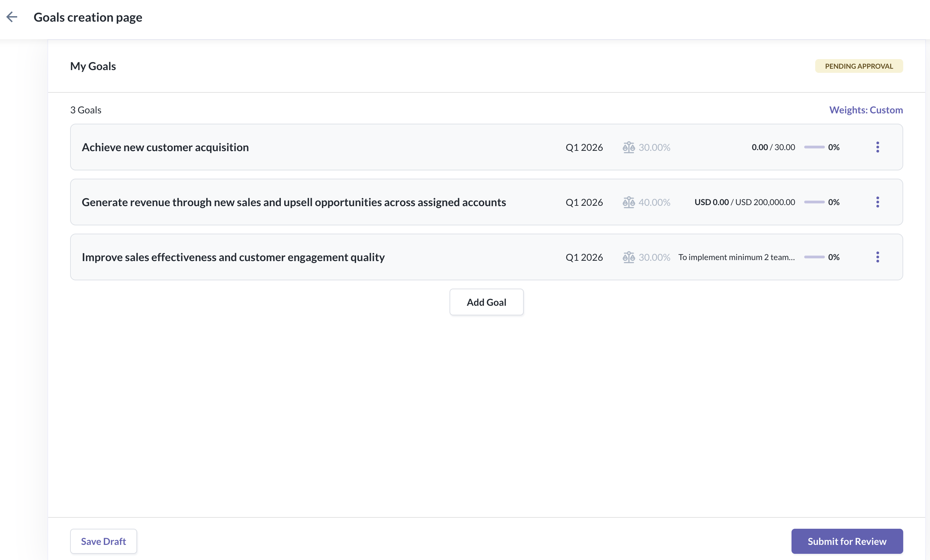Click weight scale icon beside 40.00%
The width and height of the screenshot is (930, 560).
629,202
